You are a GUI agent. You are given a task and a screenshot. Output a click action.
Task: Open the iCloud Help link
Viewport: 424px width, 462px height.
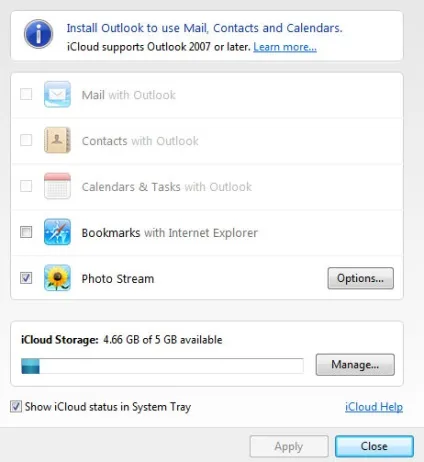point(374,407)
